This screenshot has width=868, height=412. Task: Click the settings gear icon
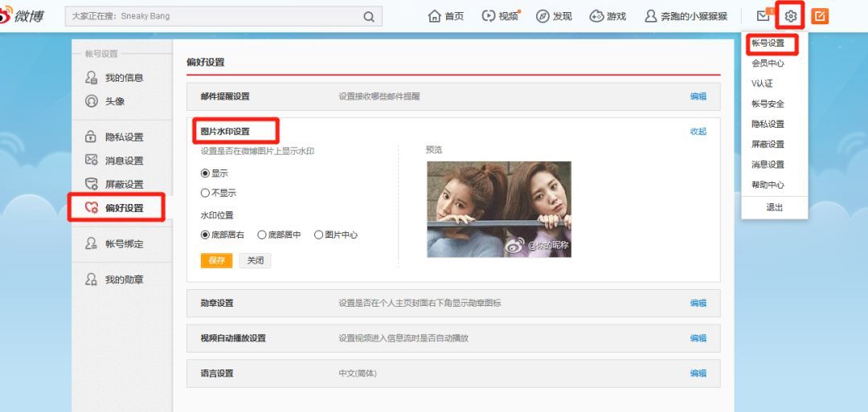point(791,16)
